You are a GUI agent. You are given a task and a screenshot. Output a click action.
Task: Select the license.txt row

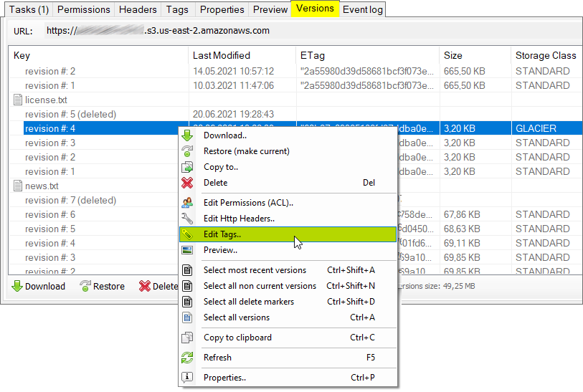(295, 100)
